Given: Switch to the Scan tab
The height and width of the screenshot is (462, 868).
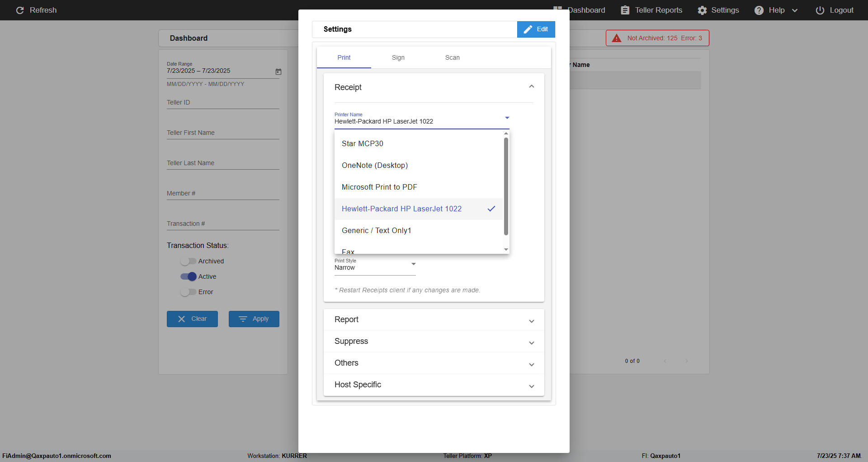Looking at the screenshot, I should click(x=453, y=57).
